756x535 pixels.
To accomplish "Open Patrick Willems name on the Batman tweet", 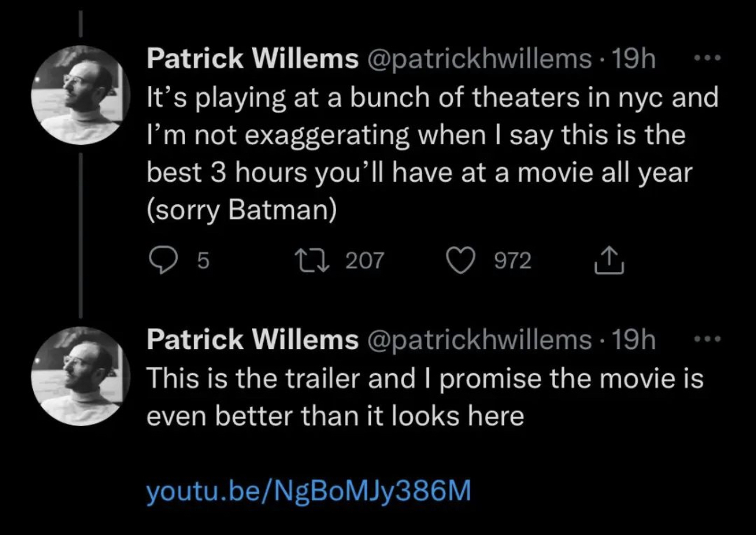I will click(252, 58).
